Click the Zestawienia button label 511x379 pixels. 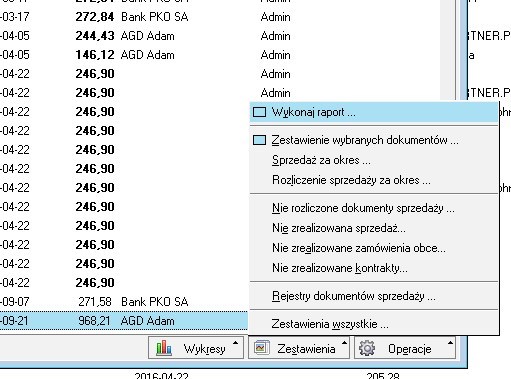coord(306,349)
